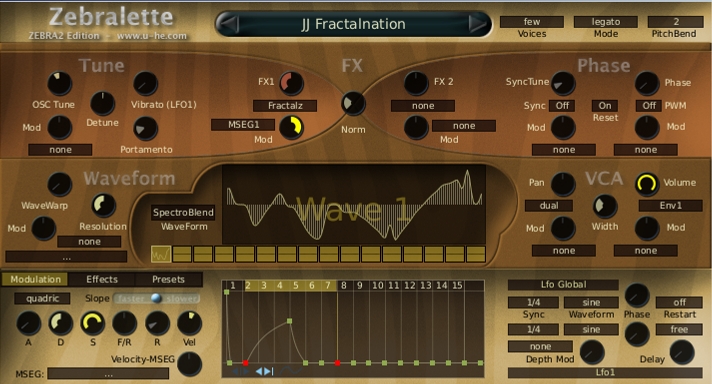Screen dimensions: 712x384
Task: Open the Fractalz FX1 type dropdown
Action: pyautogui.click(x=285, y=106)
